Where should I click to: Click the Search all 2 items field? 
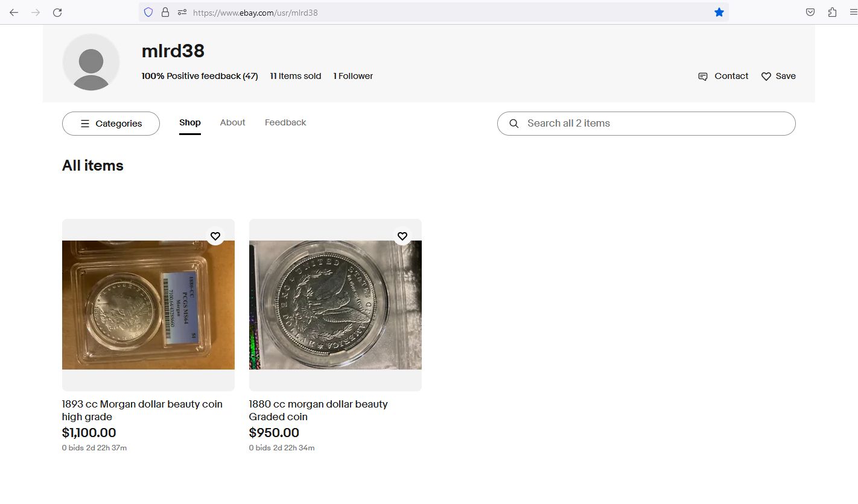pos(646,124)
